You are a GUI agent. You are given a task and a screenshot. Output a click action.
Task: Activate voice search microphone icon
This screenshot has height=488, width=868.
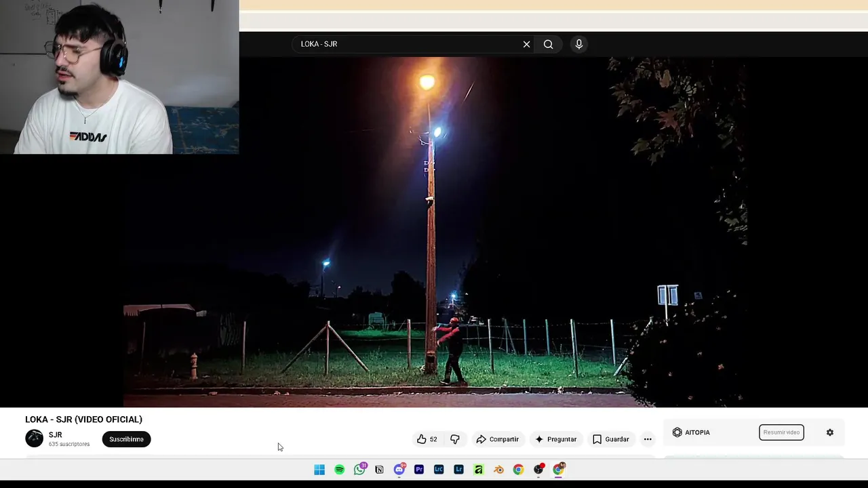[x=578, y=44]
